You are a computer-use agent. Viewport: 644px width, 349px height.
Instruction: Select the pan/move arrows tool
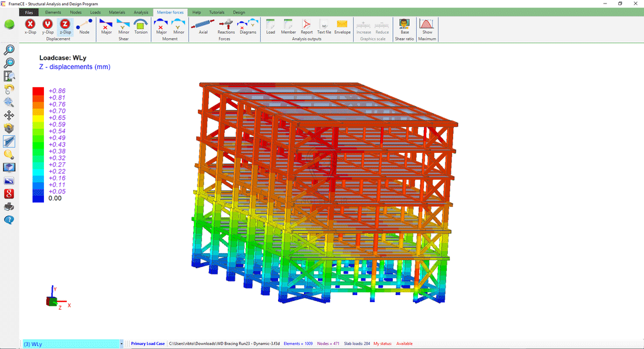(x=9, y=115)
